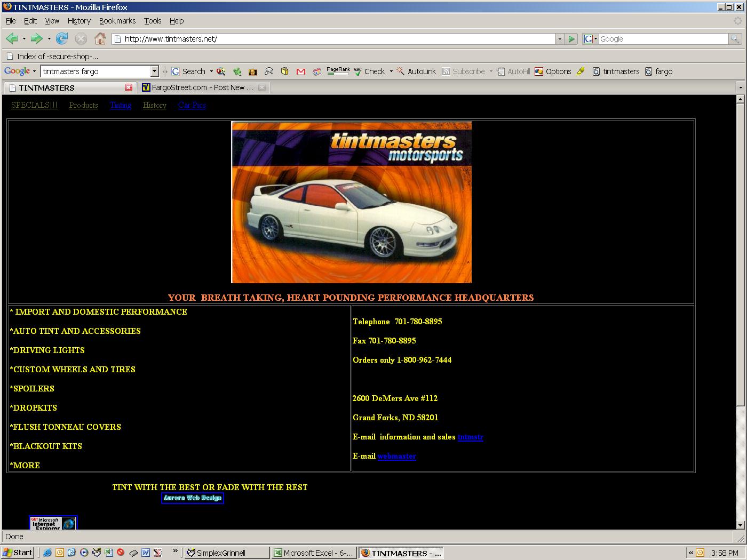
Task: Click the vertical scrollbar down arrow
Action: point(740,525)
